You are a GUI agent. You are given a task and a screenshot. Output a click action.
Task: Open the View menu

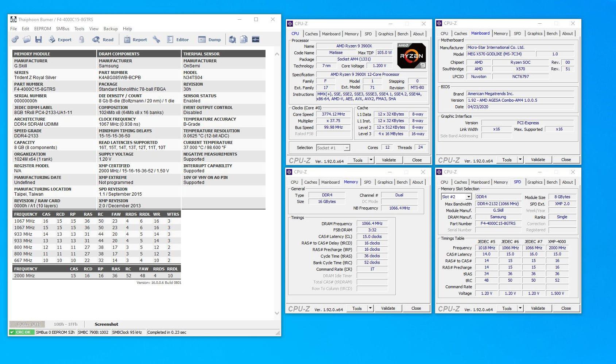pos(94,29)
